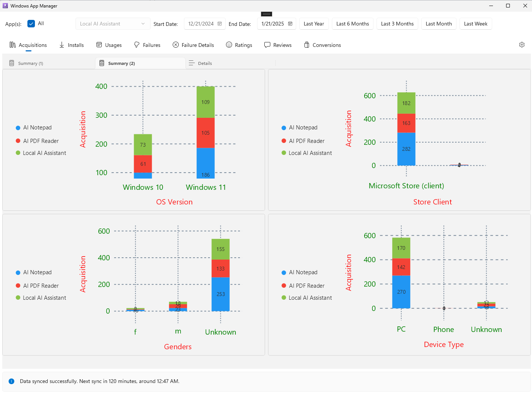
Task: Switch to the Installs tab
Action: point(71,45)
